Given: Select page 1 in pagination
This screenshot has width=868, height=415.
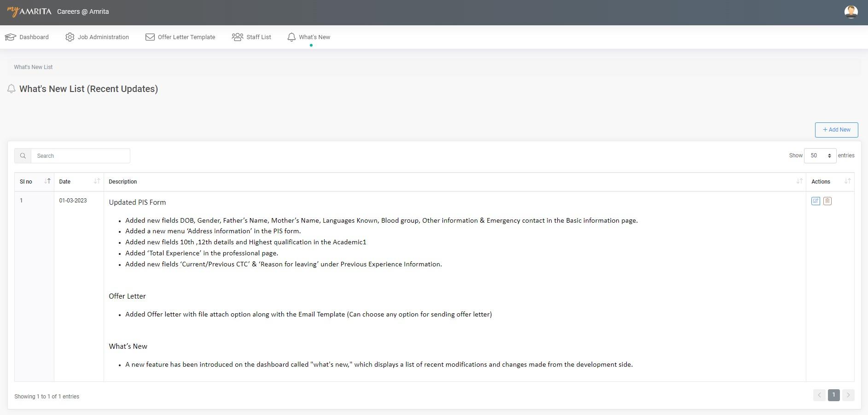Looking at the screenshot, I should [833, 395].
